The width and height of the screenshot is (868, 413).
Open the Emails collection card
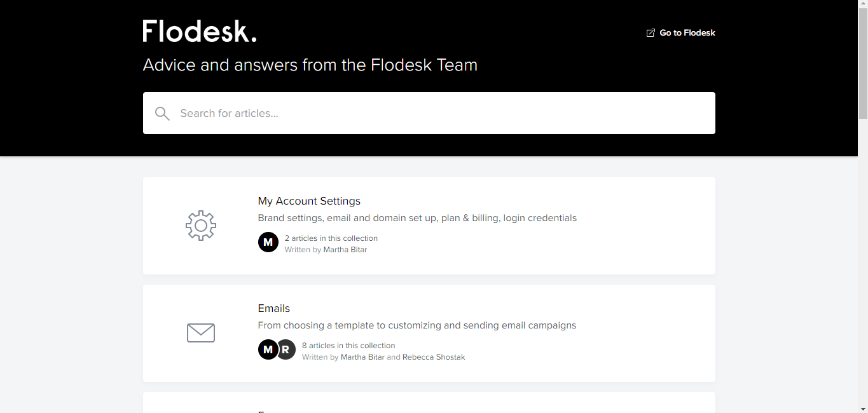point(429,333)
